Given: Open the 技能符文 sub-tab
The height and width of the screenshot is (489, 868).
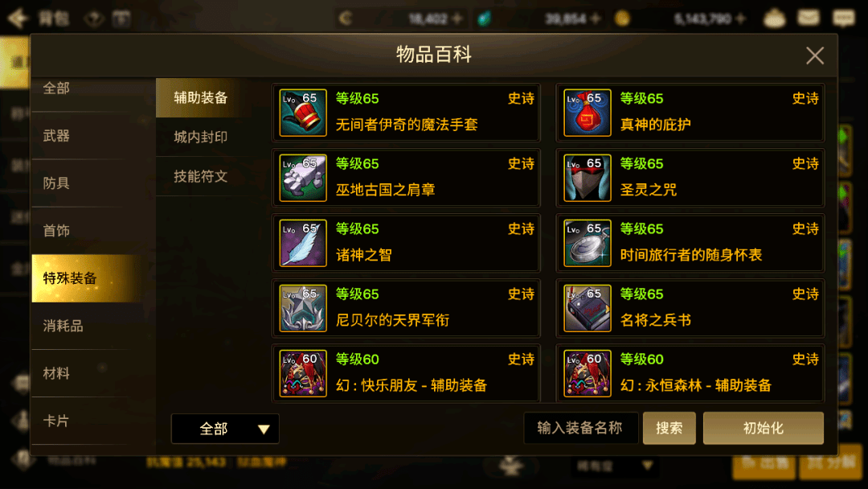Looking at the screenshot, I should (x=200, y=176).
